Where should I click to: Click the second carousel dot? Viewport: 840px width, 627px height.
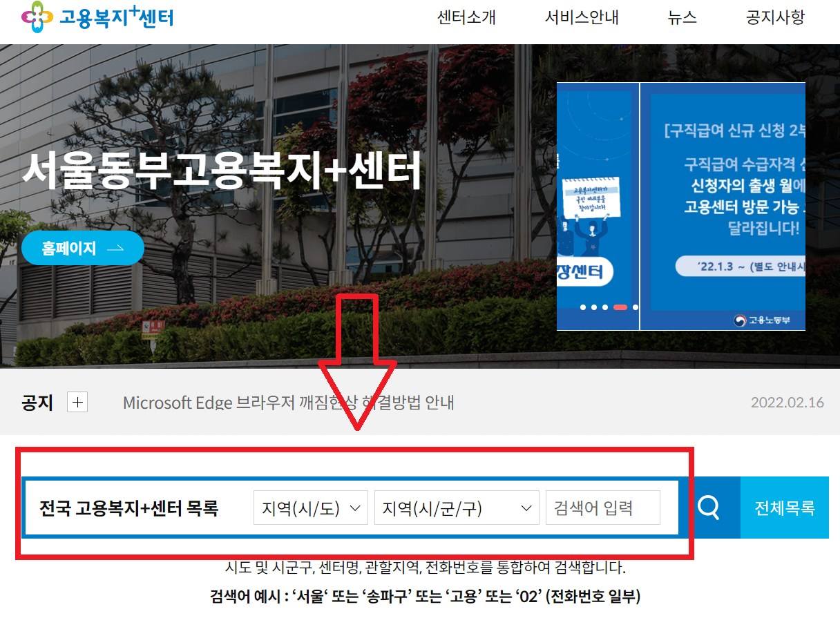(593, 307)
